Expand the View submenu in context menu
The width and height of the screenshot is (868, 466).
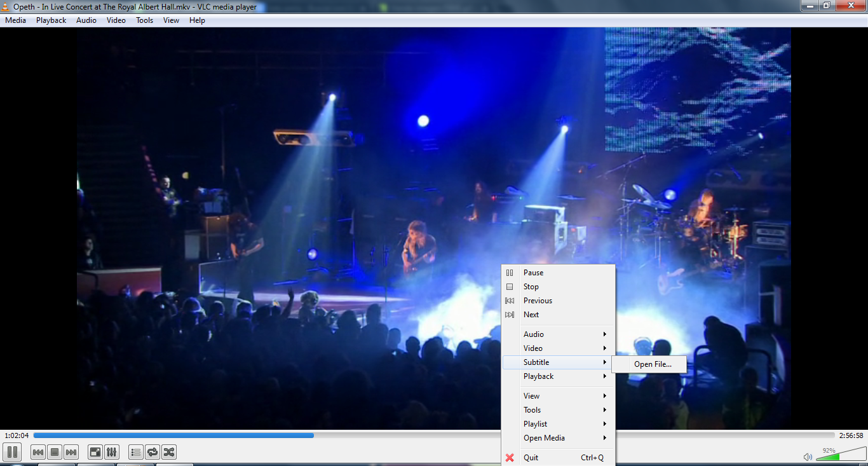[x=559, y=396]
